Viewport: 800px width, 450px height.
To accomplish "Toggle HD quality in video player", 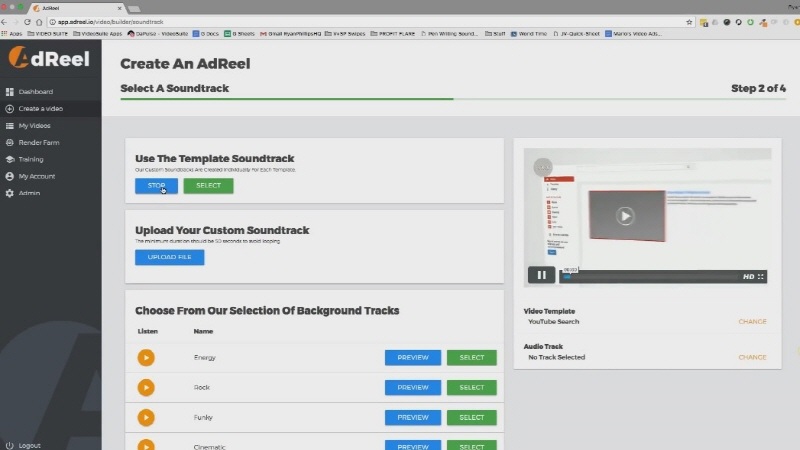I will [x=748, y=277].
